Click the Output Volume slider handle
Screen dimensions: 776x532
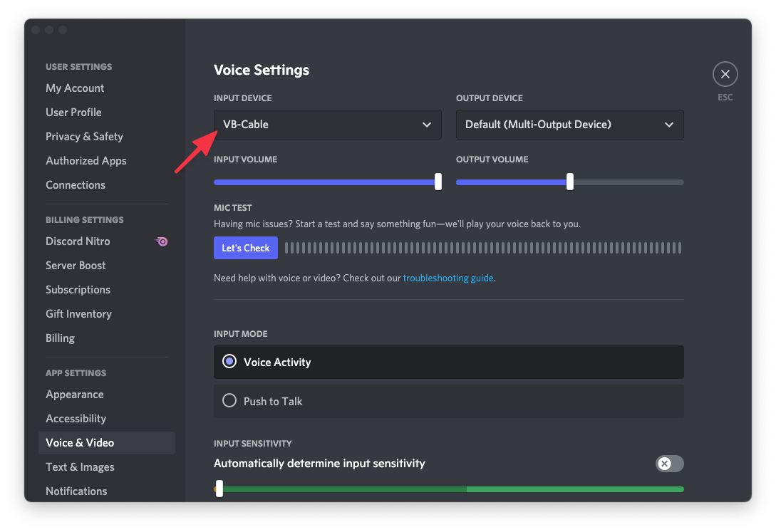[x=570, y=182]
